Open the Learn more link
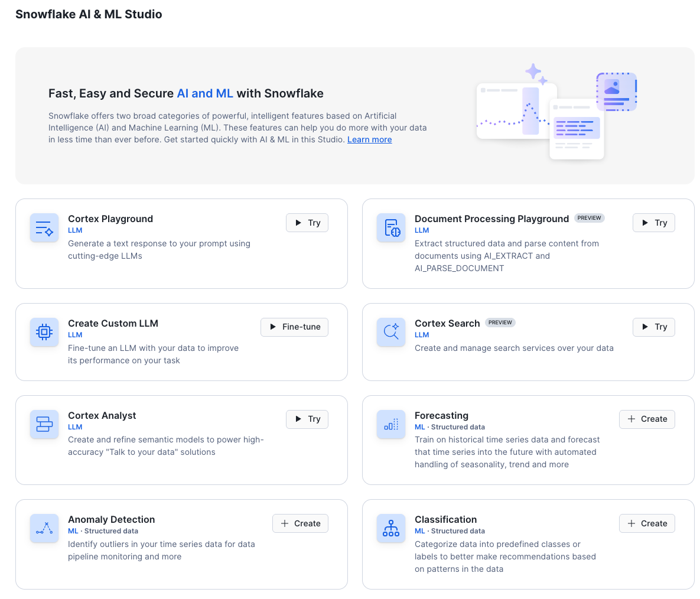Viewport: 700px width, 599px height. click(x=369, y=140)
